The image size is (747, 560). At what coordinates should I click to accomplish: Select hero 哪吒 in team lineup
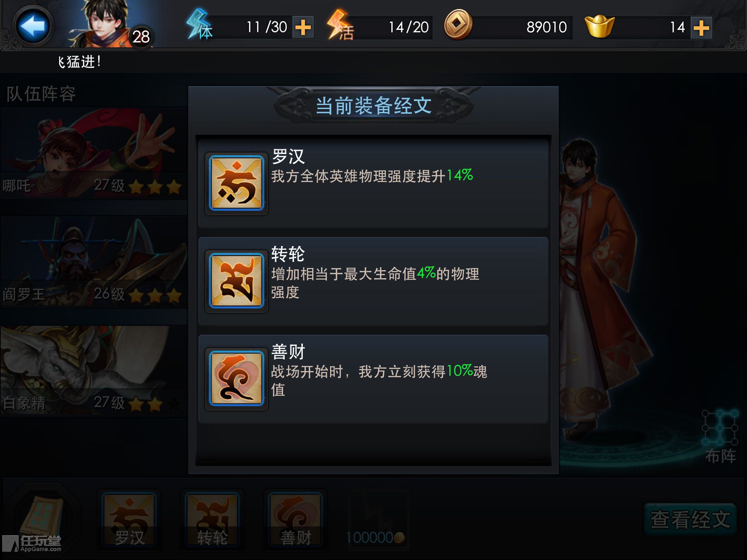(x=93, y=152)
